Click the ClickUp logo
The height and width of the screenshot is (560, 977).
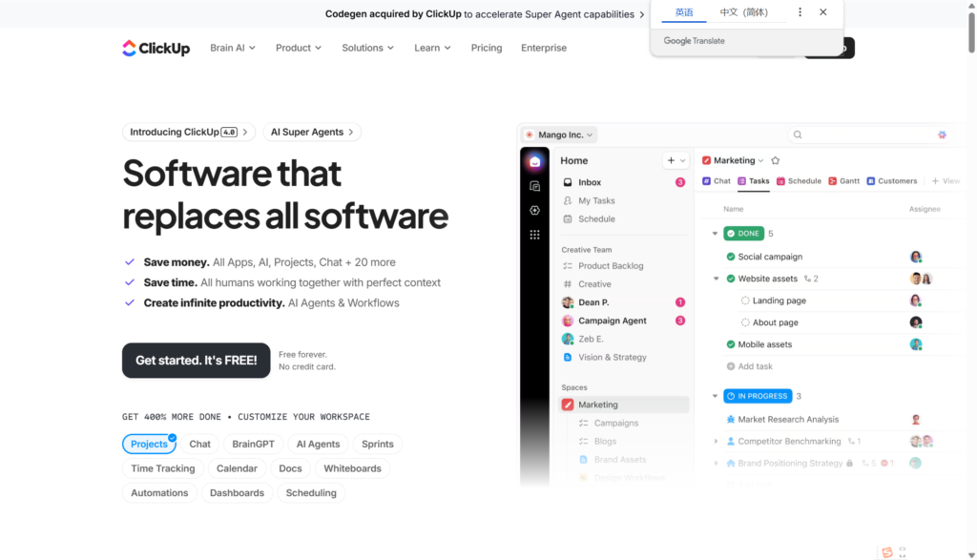(x=156, y=48)
